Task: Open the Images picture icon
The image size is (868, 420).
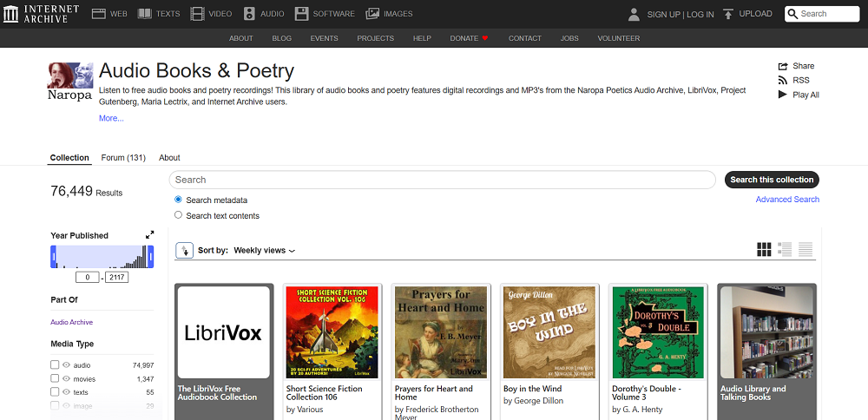Action: 372,14
